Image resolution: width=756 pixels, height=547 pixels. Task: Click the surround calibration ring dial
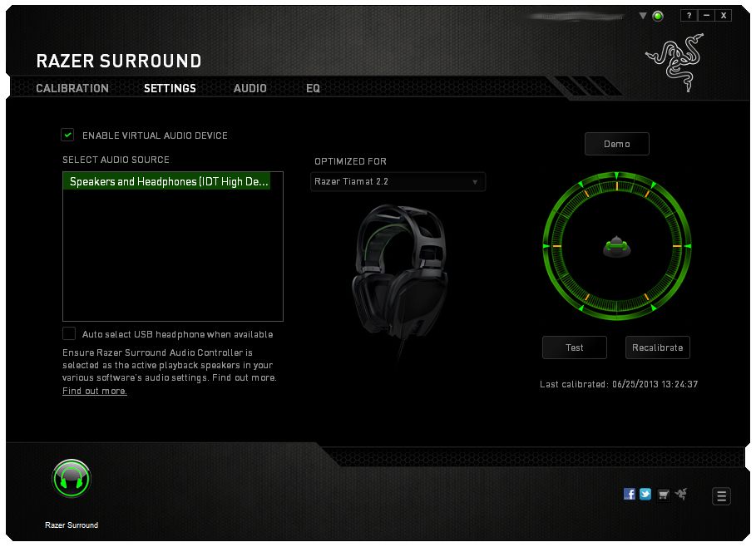click(x=617, y=246)
